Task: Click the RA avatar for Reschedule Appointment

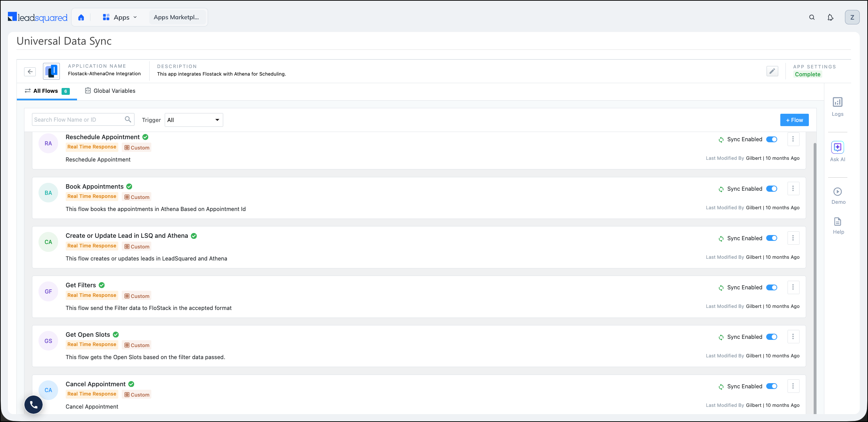Action: (48, 143)
